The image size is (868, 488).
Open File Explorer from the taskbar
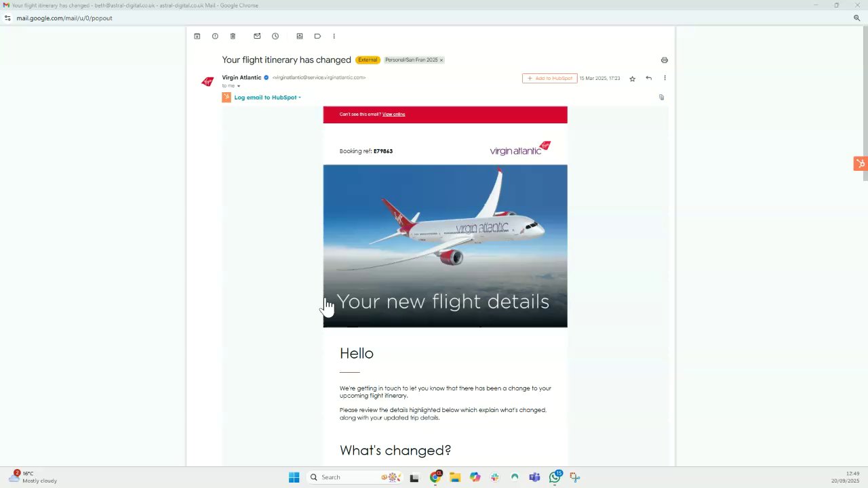coord(455,477)
